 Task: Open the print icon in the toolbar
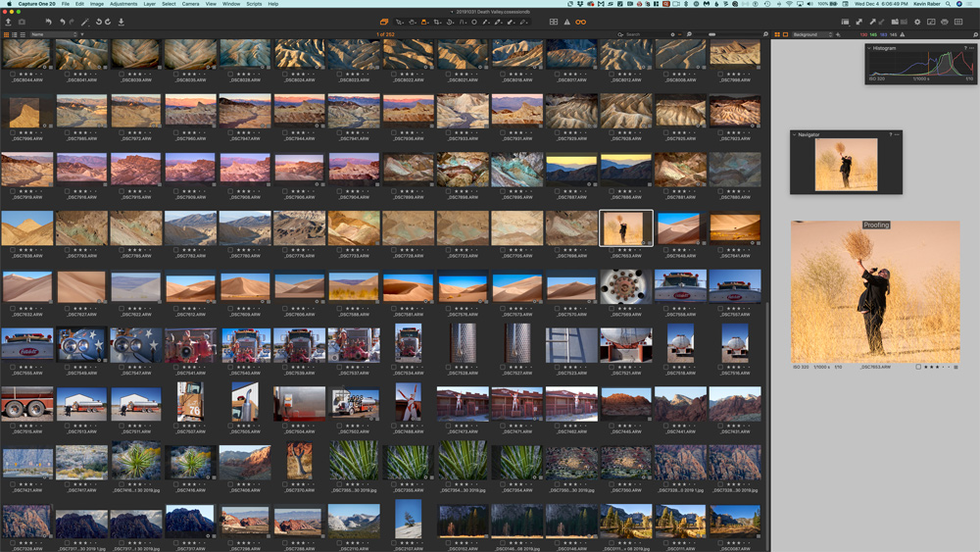coord(945,22)
